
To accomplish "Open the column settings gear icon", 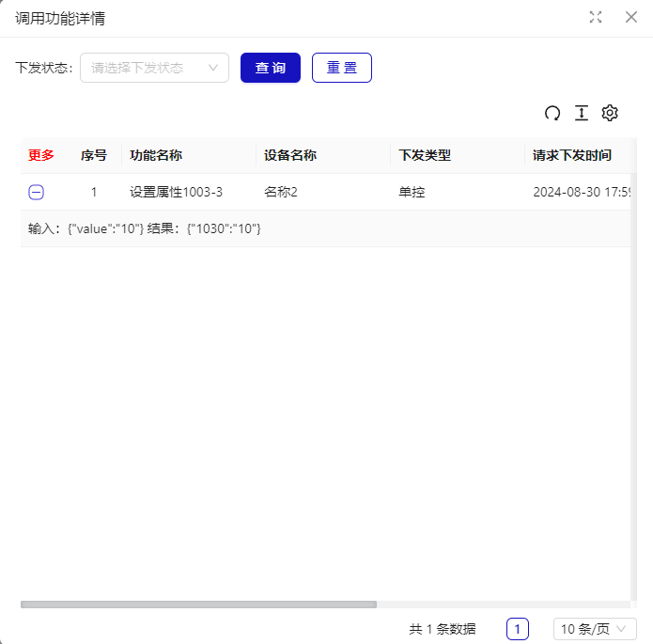I will (610, 113).
